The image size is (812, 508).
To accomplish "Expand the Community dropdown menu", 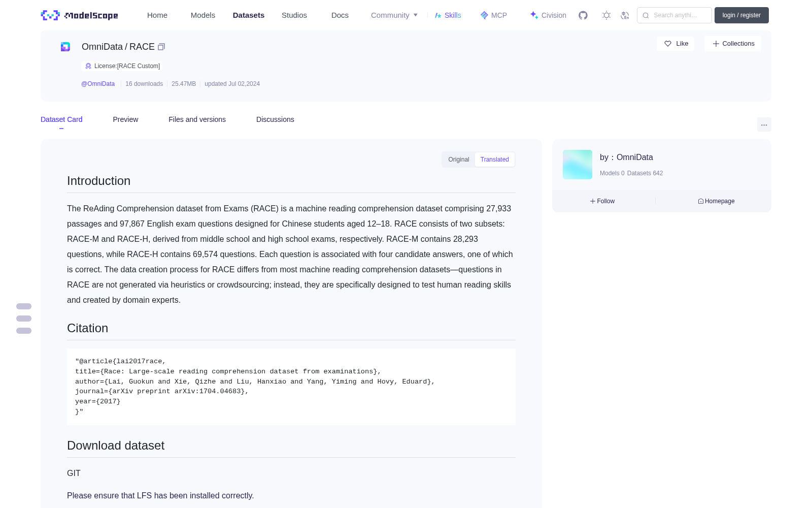I will coord(394,15).
